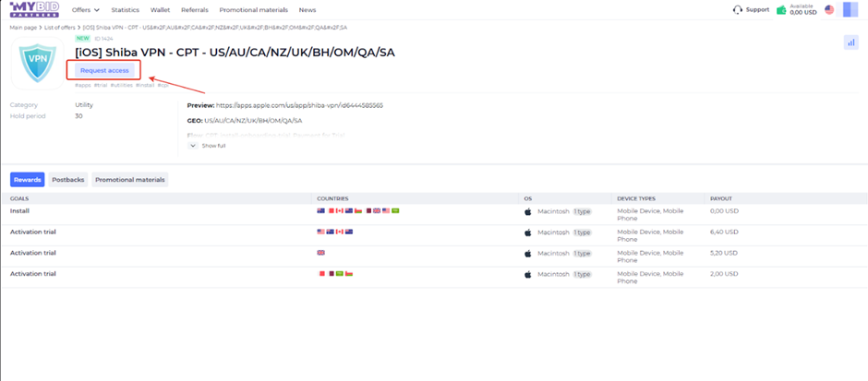Open Promotional materials in top navigation
The width and height of the screenshot is (868, 381).
coord(254,10)
